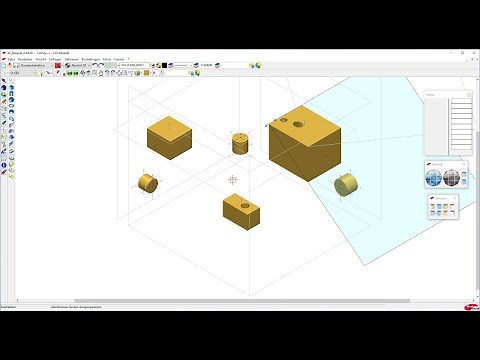Click the red and blue eraser icon

(x=4, y=172)
